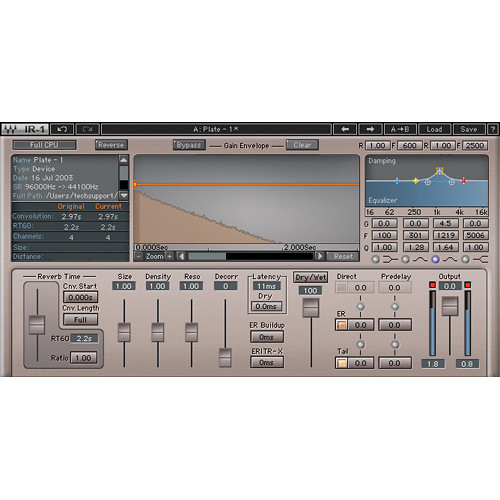The image size is (500, 500).
Task: Click the Reverb Time fader
Action: 37,325
